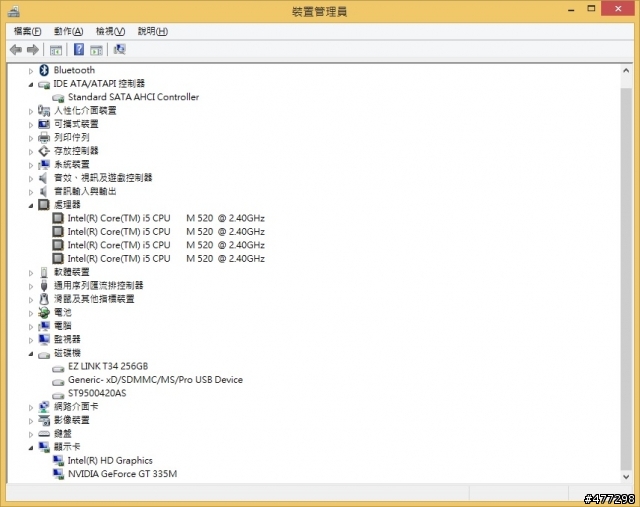
Task: Click the vertical scrollbar thumb
Action: click(x=626, y=279)
